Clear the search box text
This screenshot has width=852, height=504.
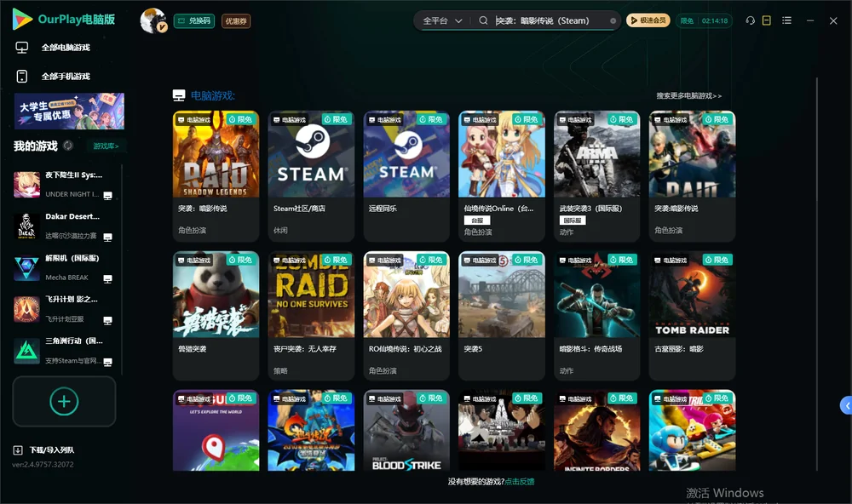click(x=613, y=20)
